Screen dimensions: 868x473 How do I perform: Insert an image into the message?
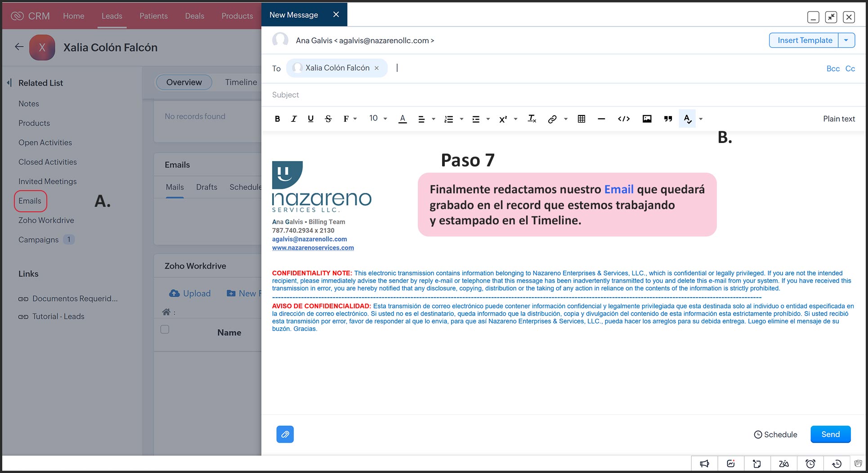[x=647, y=119]
